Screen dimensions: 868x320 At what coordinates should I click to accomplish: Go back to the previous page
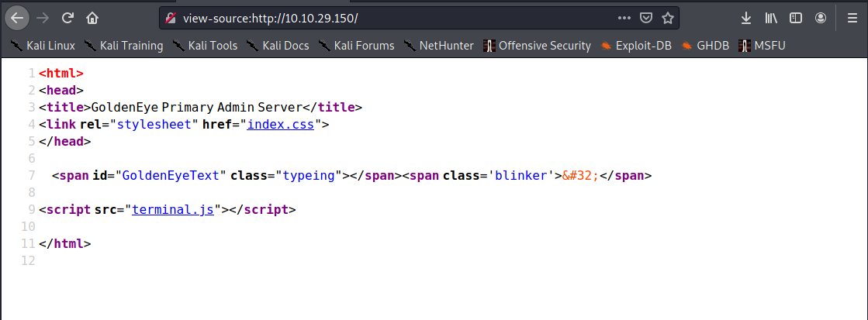coord(18,19)
